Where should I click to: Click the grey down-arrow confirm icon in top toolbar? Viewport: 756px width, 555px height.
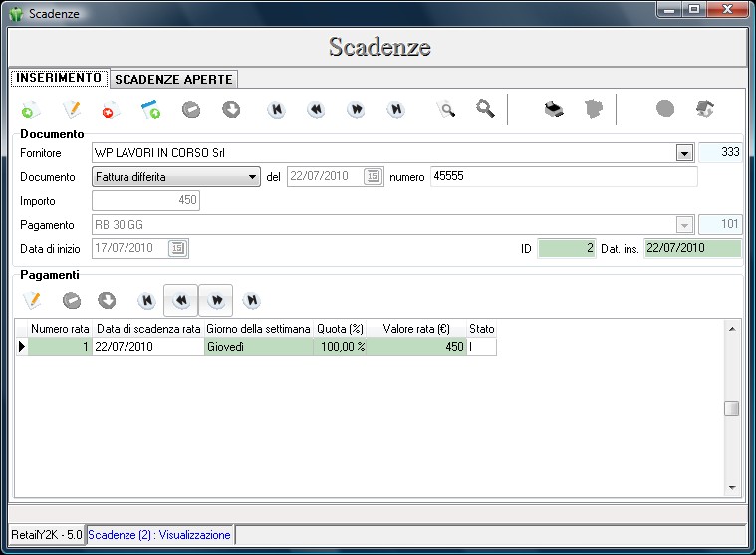[x=231, y=109]
